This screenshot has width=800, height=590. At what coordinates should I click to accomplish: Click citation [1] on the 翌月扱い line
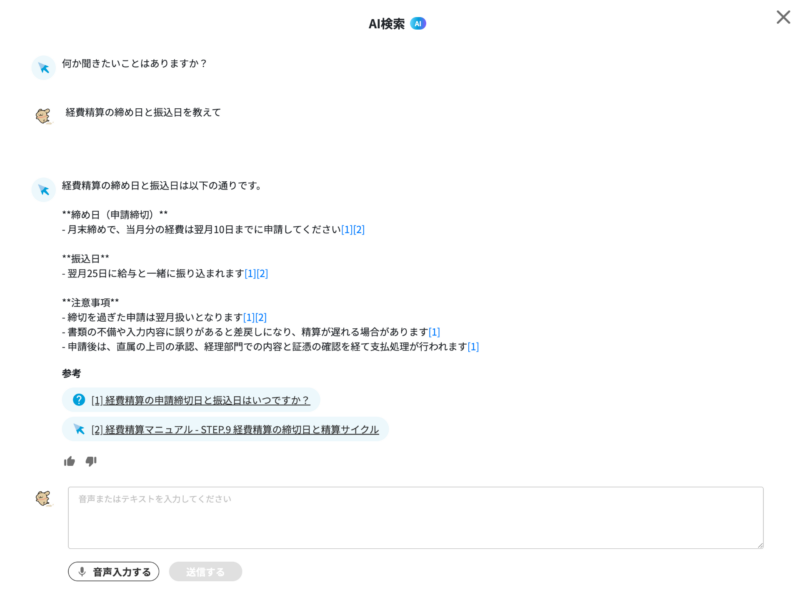pyautogui.click(x=249, y=317)
